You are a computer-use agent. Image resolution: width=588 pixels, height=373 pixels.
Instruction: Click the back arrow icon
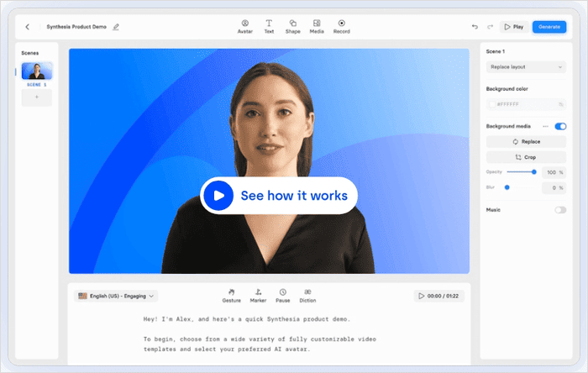coord(27,27)
